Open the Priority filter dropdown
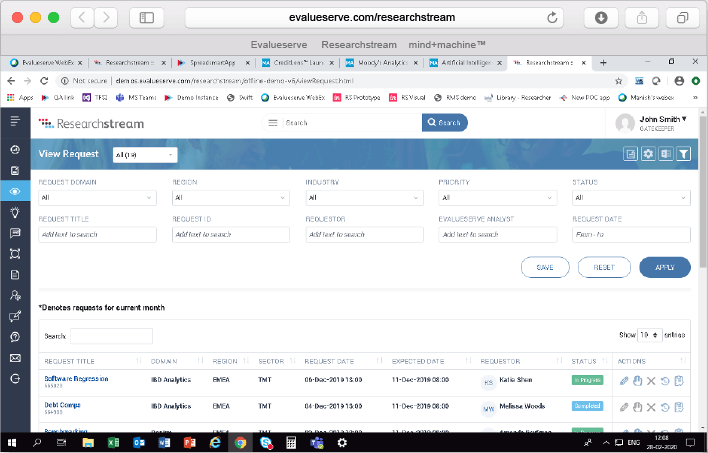 click(x=498, y=198)
